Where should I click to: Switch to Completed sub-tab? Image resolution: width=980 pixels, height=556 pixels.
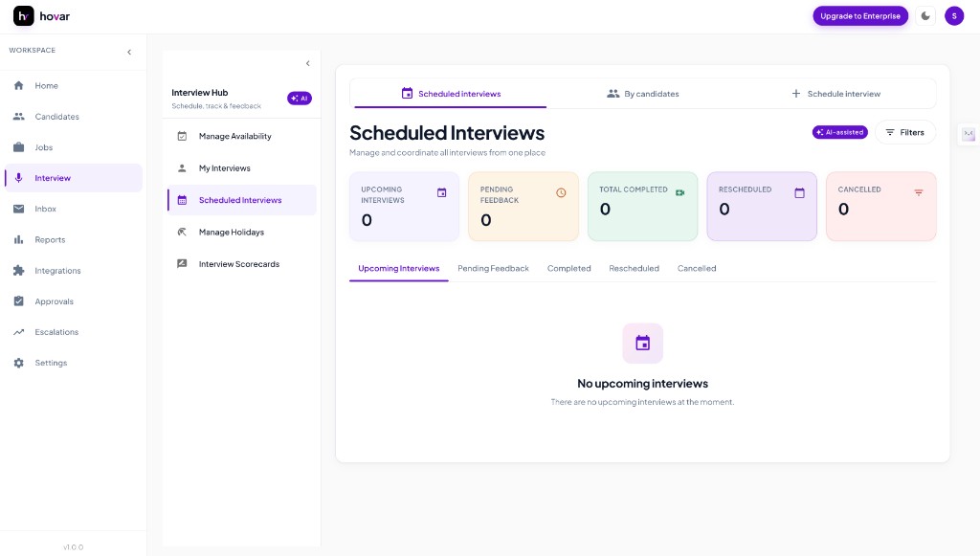click(568, 269)
